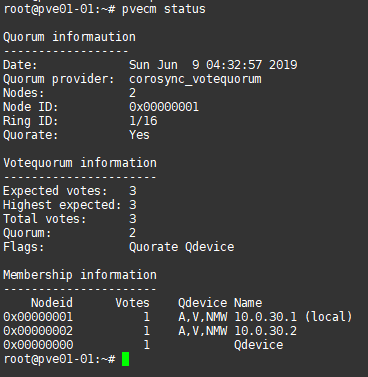Click the 10.0.30.1 (local) node name
368x377 pixels.
click(x=293, y=317)
